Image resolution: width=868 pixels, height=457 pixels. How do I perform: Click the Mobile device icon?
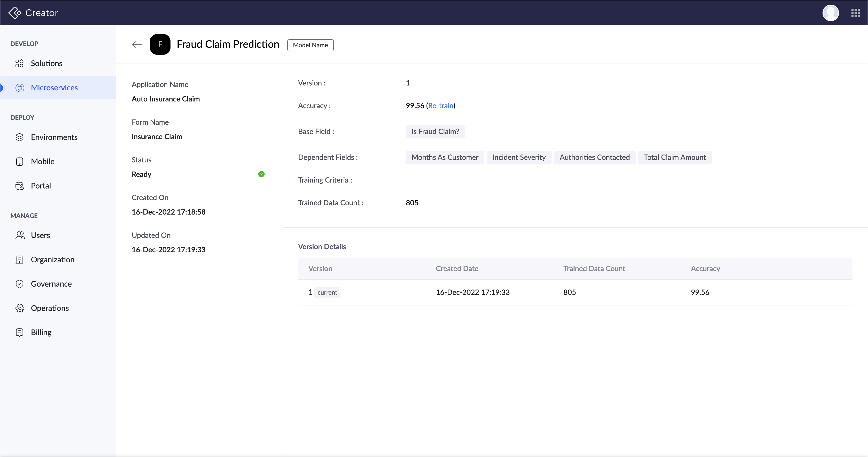tap(20, 161)
